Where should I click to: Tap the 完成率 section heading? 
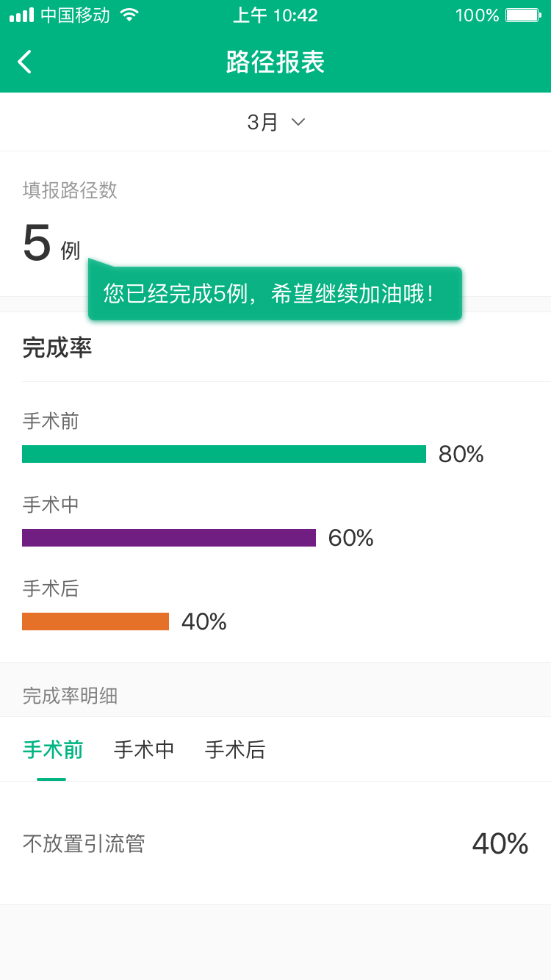pyautogui.click(x=57, y=347)
